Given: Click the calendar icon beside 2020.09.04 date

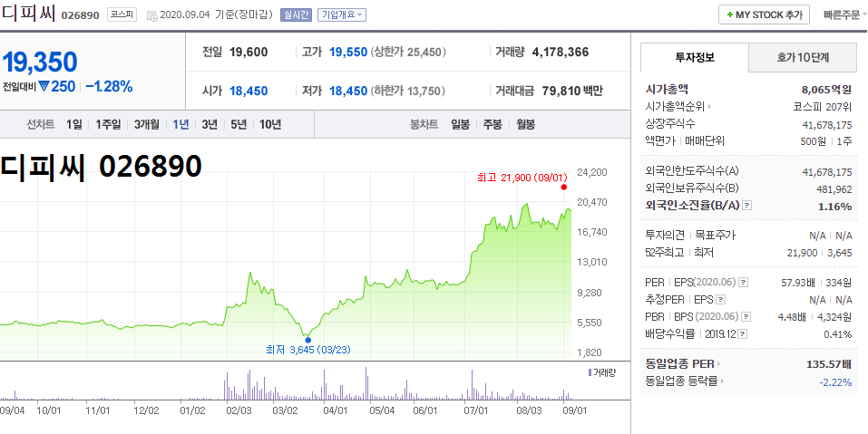Looking at the screenshot, I should 151,15.
